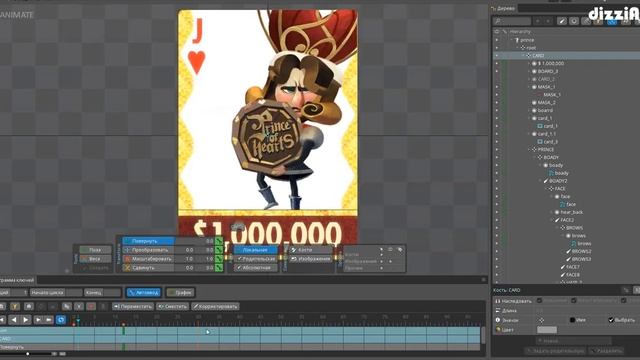Collapse the FACE bone node
The image size is (640, 360).
[546, 189]
